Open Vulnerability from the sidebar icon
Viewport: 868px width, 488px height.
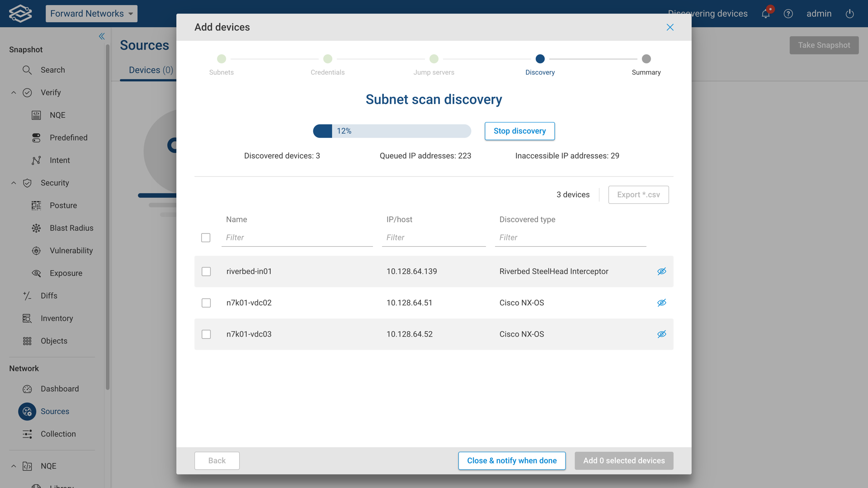36,251
